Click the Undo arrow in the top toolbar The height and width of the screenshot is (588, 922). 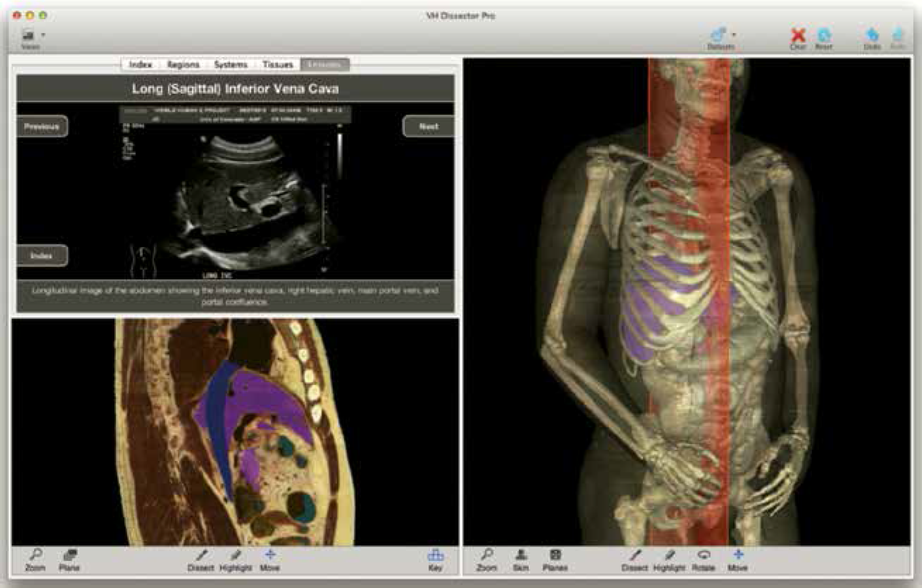pyautogui.click(x=872, y=38)
